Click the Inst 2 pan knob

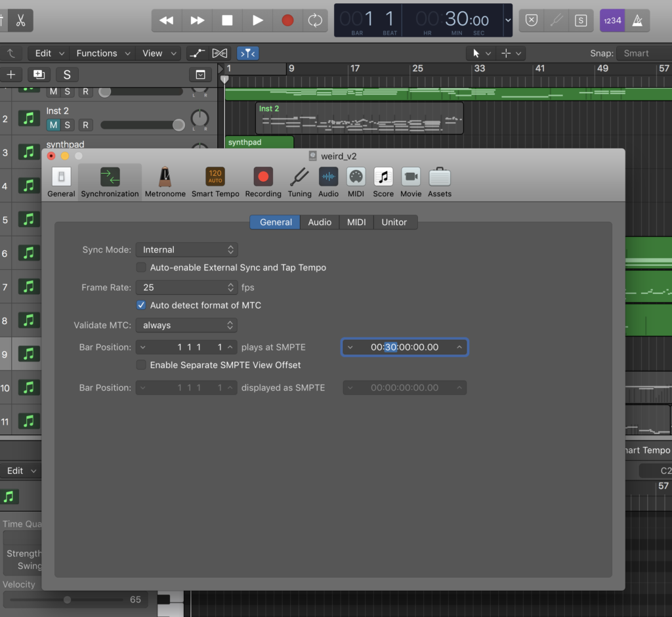(199, 118)
